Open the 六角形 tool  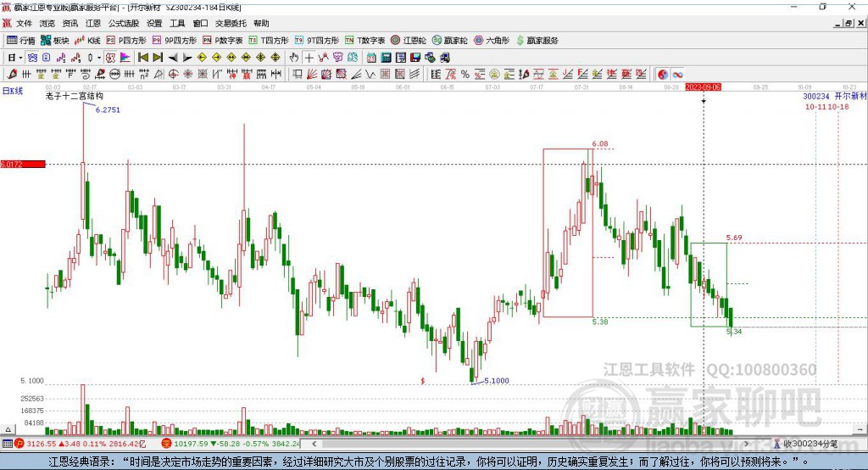[x=492, y=41]
